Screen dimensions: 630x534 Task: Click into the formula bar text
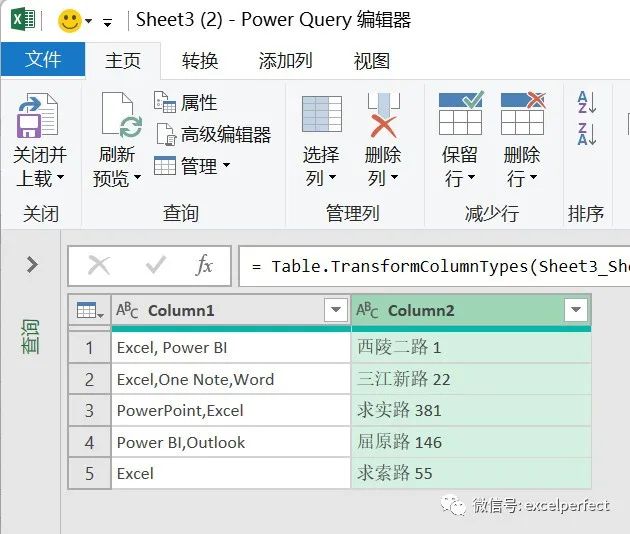coord(434,266)
